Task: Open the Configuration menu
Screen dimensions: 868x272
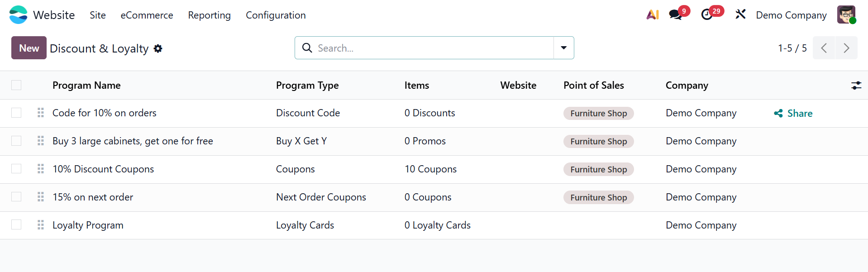Action: (x=276, y=15)
